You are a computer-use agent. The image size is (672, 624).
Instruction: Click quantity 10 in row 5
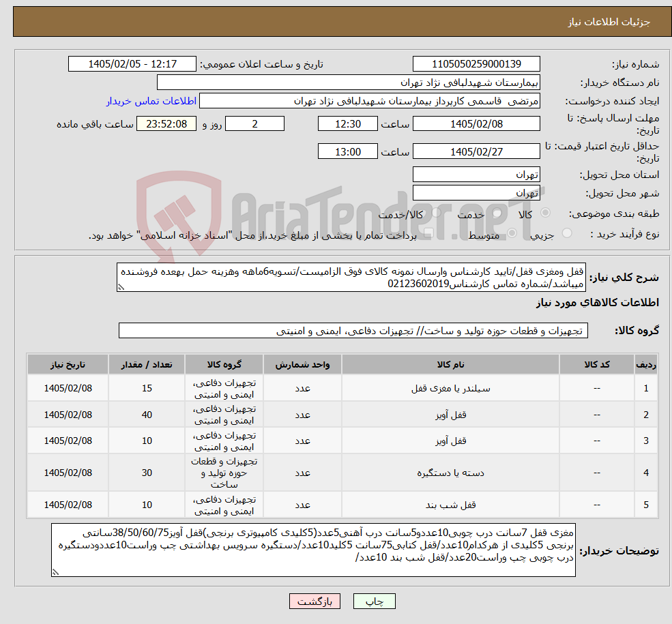point(147,505)
